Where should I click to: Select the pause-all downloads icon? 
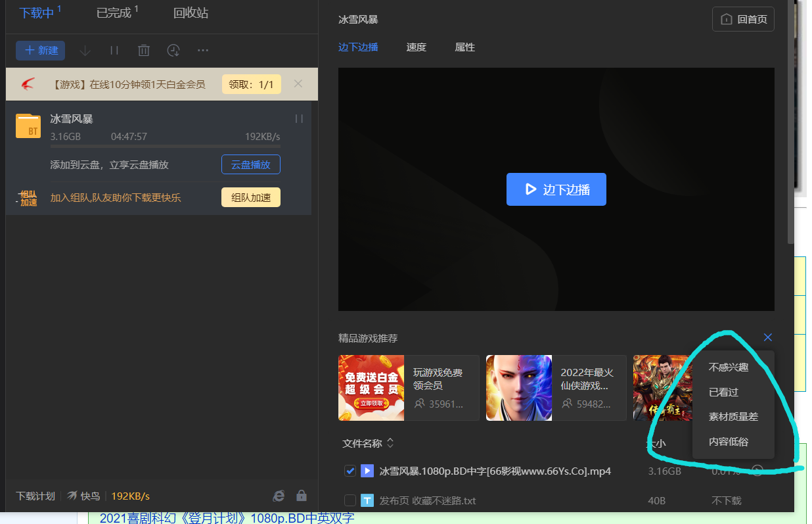coord(114,50)
